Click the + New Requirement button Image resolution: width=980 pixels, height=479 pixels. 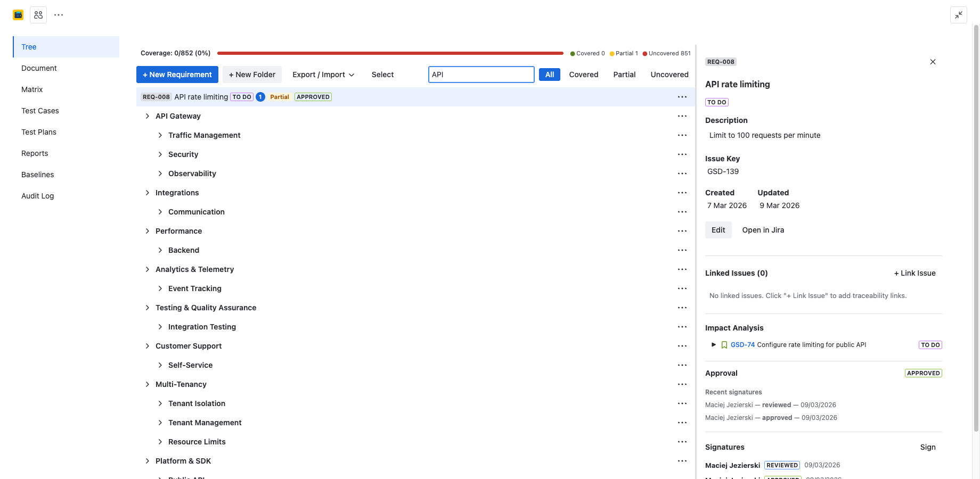(x=177, y=75)
